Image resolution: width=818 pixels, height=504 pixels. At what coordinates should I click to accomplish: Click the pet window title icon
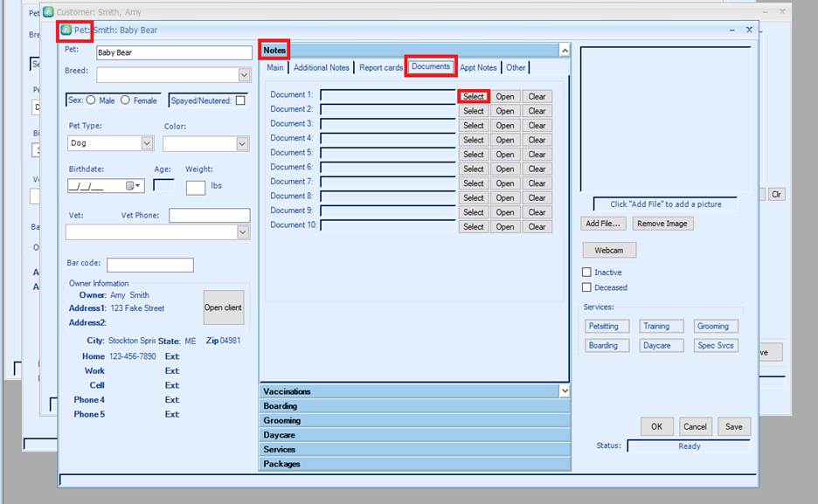coord(66,30)
